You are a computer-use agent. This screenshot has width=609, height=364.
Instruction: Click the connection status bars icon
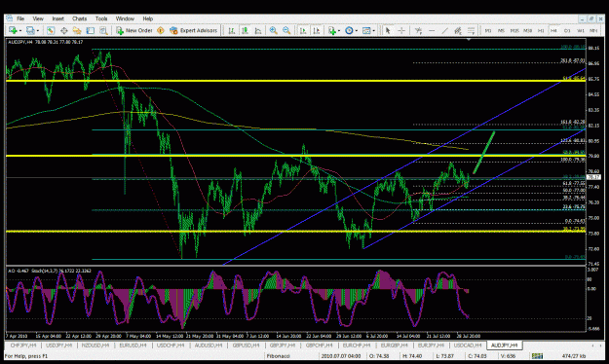click(x=537, y=356)
